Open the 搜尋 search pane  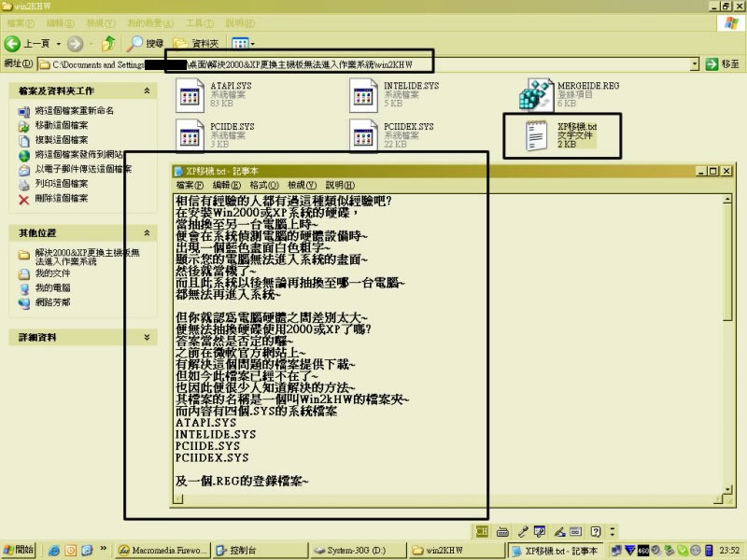[145, 44]
